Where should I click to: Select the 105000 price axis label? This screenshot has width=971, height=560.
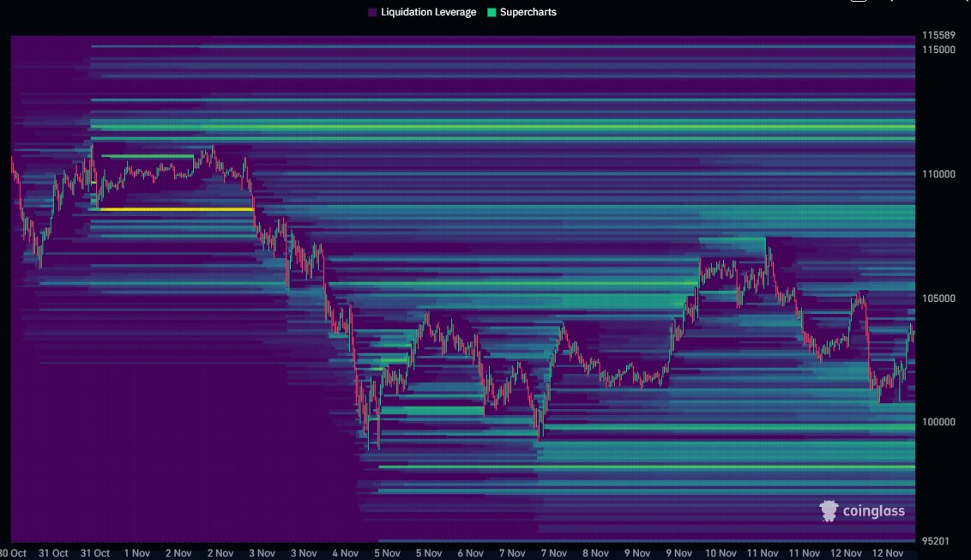938,298
